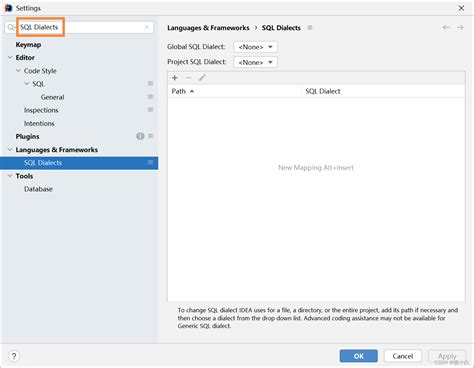Click into the settings search field
This screenshot has height=368, width=474.
[80, 27]
